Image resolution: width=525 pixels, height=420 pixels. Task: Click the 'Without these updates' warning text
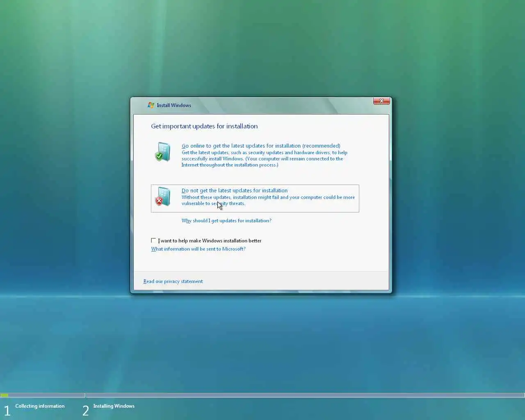pos(268,200)
